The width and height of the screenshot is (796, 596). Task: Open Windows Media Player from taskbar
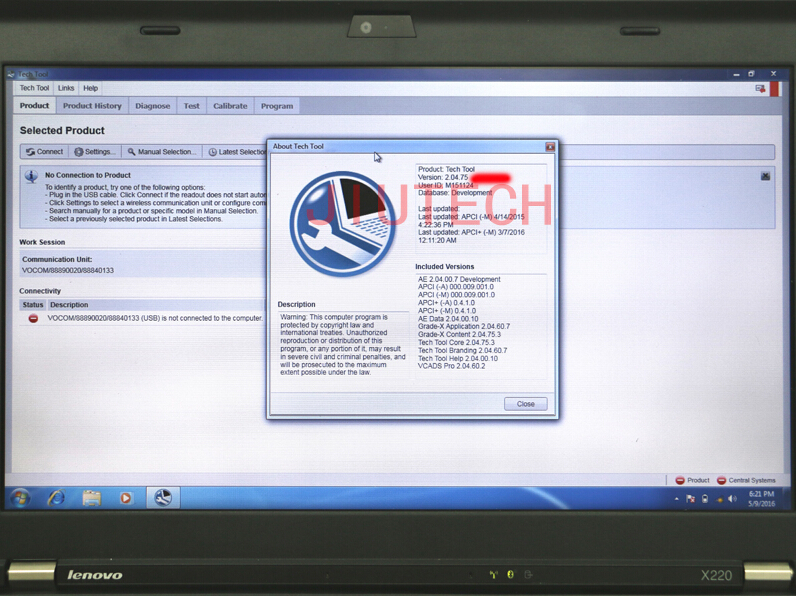coord(126,497)
